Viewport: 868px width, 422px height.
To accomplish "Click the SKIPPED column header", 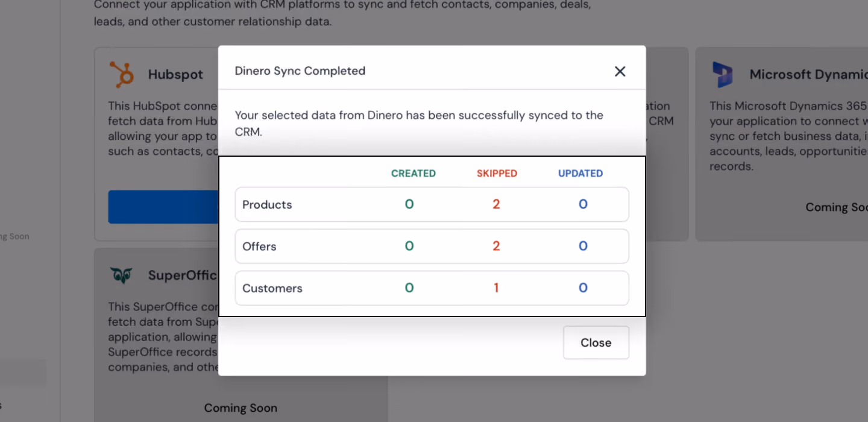I will (x=497, y=174).
